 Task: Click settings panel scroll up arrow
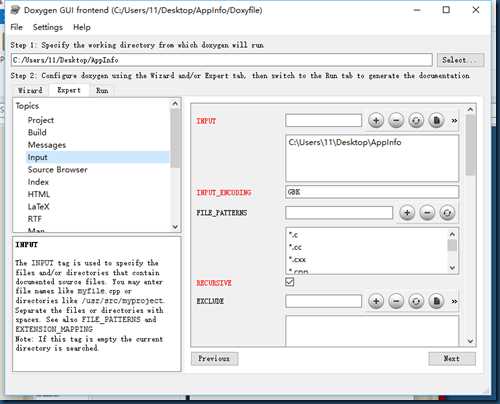(x=470, y=109)
